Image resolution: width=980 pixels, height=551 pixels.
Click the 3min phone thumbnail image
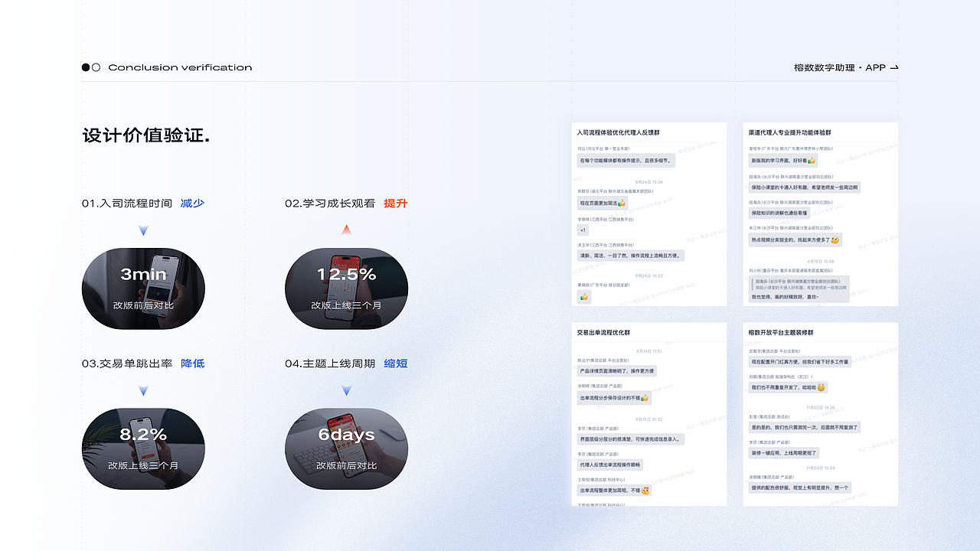pyautogui.click(x=143, y=289)
